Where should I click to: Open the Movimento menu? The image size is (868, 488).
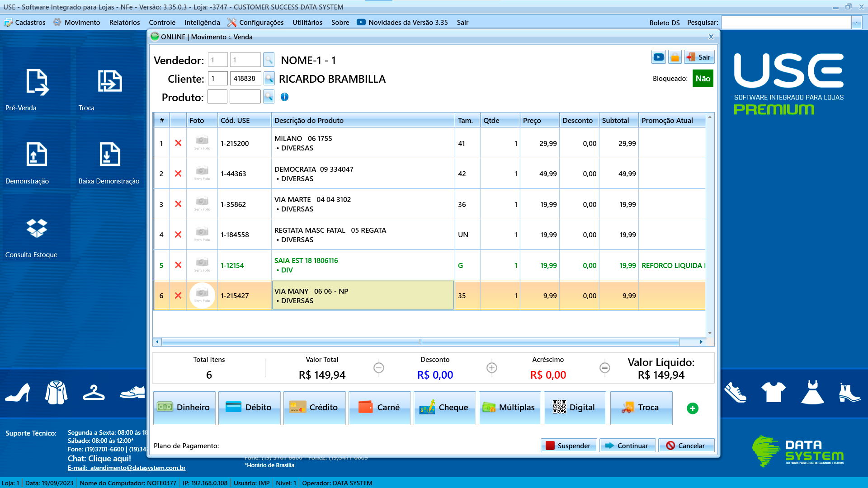coord(77,23)
